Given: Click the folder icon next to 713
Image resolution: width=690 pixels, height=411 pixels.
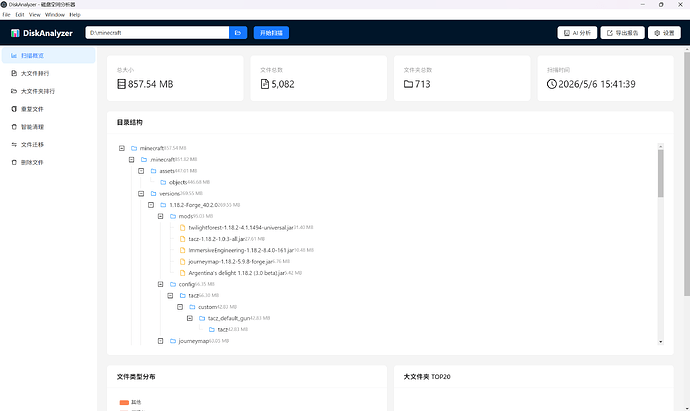Looking at the screenshot, I should [408, 84].
